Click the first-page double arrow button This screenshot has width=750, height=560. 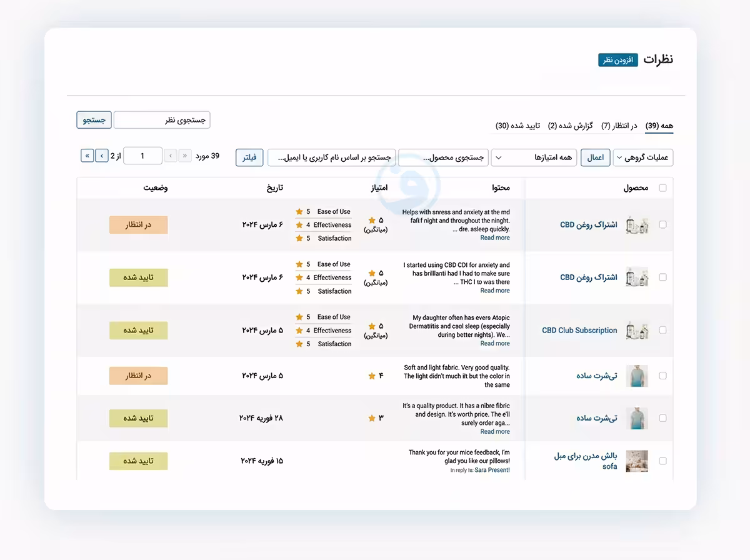[x=185, y=156]
